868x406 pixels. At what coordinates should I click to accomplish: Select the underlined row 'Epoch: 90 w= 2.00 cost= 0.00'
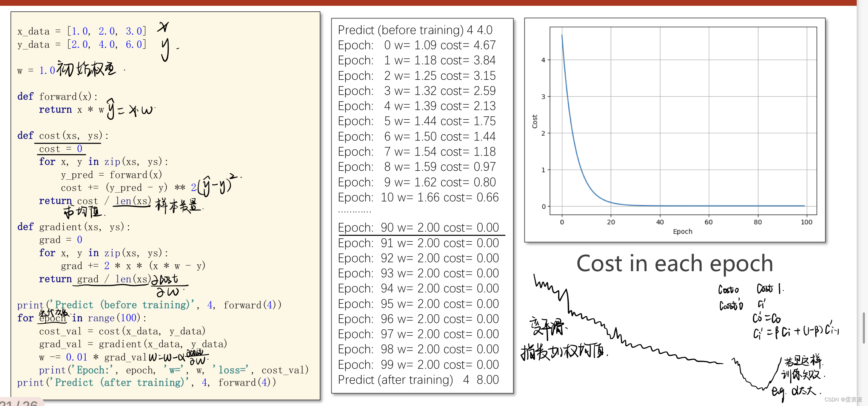(419, 227)
